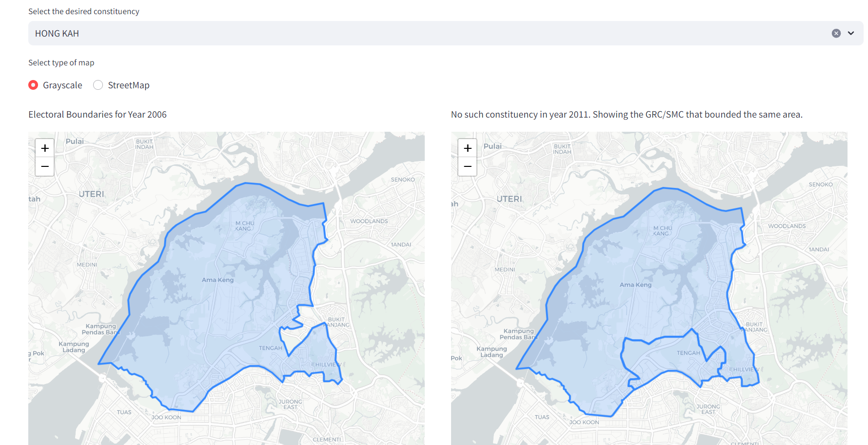Click MEDINI label on the 2011 map
Screen dimensions: 868x445
pyautogui.click(x=505, y=269)
